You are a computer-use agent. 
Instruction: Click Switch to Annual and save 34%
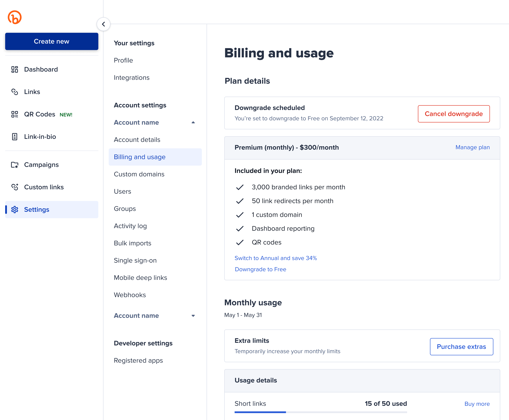[276, 258]
